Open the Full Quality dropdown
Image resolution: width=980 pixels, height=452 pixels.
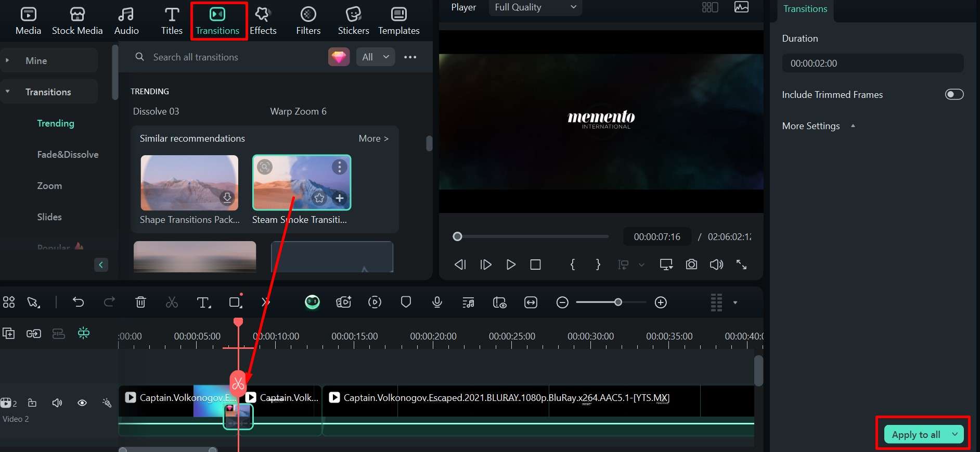pyautogui.click(x=535, y=7)
